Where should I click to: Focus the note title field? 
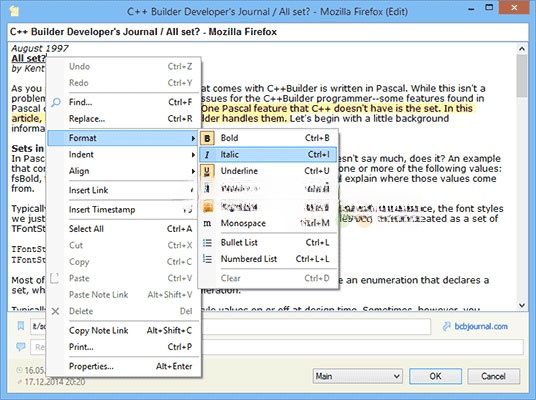pyautogui.click(x=268, y=32)
